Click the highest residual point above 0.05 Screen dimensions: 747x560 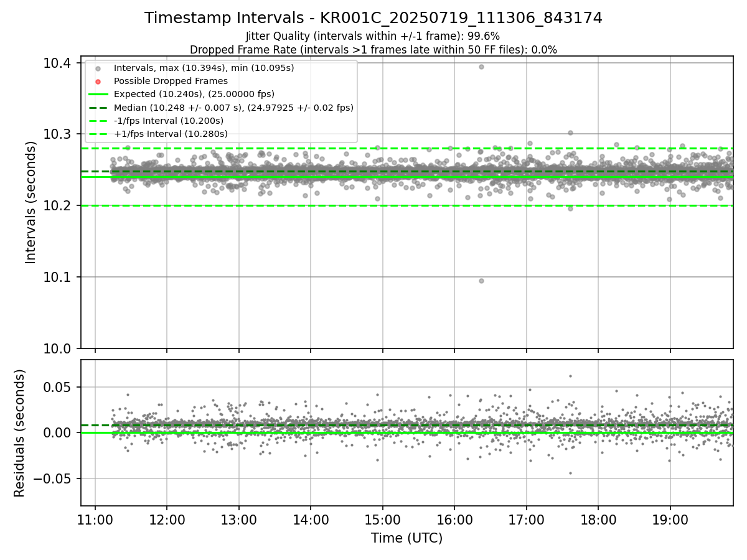coord(570,376)
